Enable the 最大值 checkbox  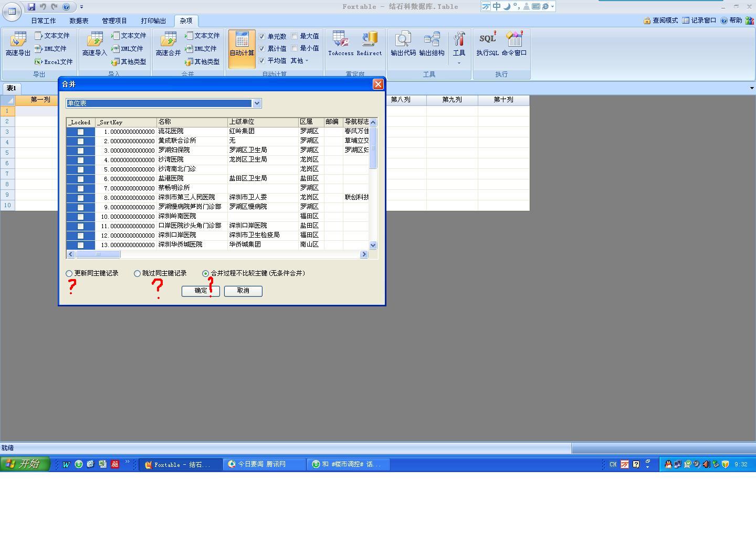pos(295,36)
